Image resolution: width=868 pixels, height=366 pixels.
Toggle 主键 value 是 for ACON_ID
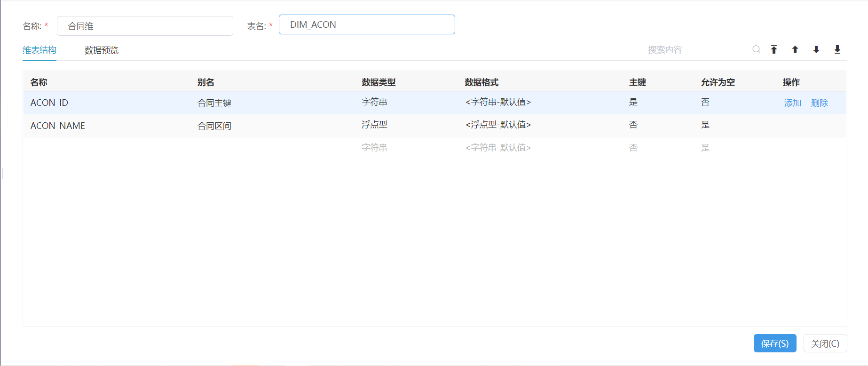[633, 102]
